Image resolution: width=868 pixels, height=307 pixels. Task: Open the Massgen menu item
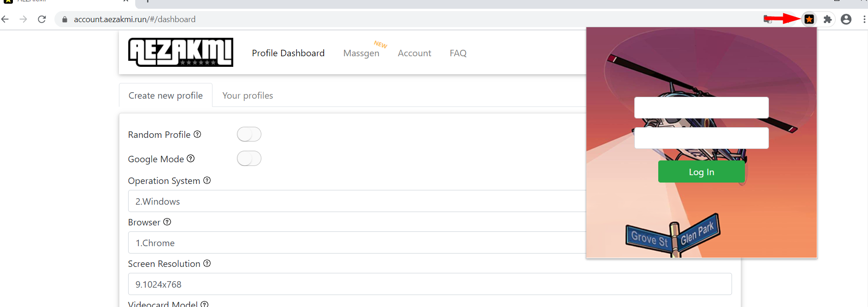point(361,53)
